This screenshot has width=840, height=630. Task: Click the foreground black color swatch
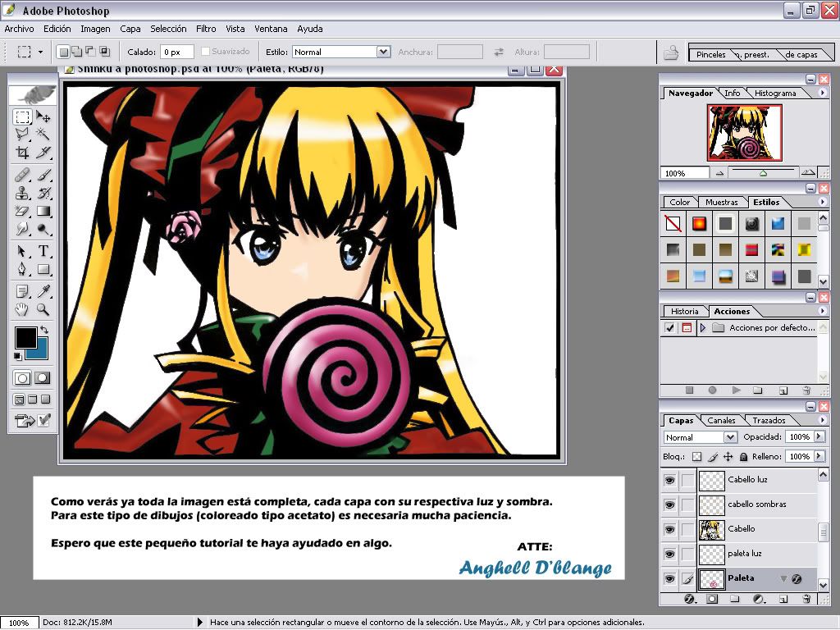click(25, 337)
